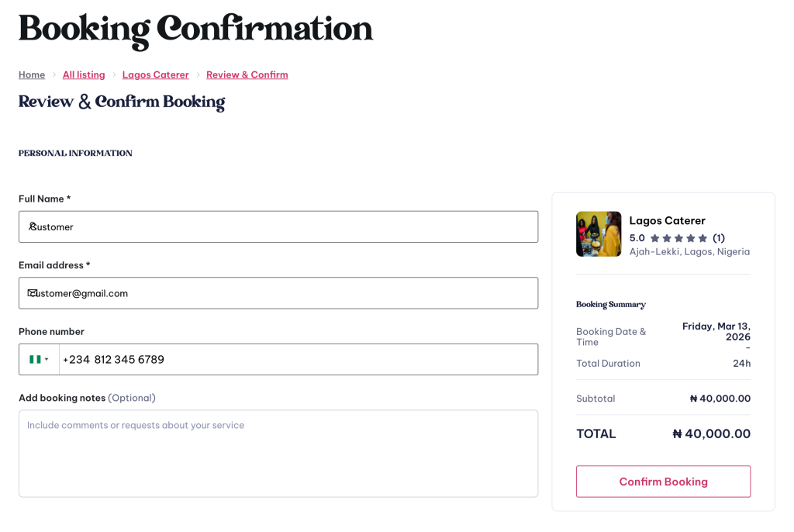Image resolution: width=794 pixels, height=532 pixels.
Task: Click the star rating icons for Lagos Caterer
Action: click(678, 238)
